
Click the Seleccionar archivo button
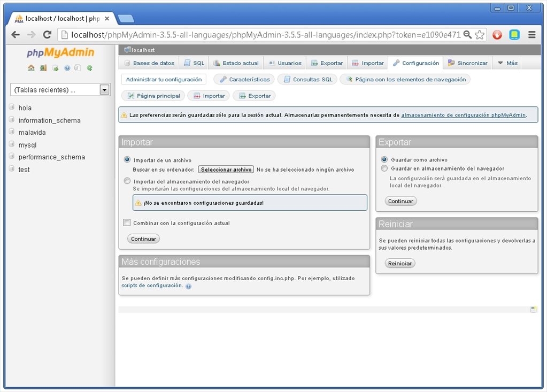(226, 170)
